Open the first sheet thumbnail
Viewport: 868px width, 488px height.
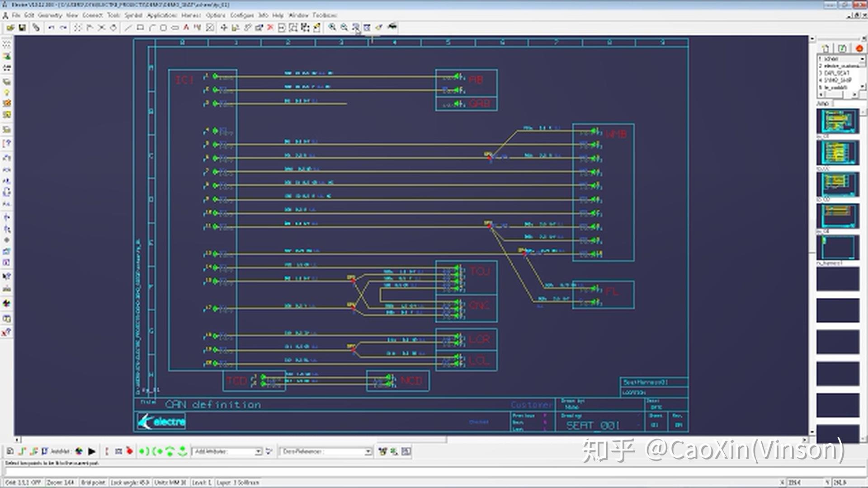(x=838, y=121)
